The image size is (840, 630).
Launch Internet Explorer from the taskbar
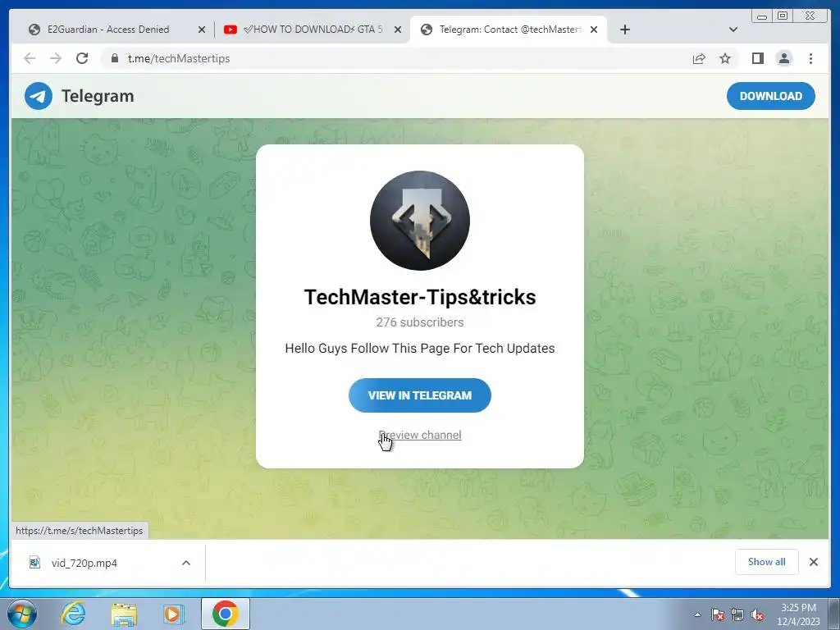[73, 614]
